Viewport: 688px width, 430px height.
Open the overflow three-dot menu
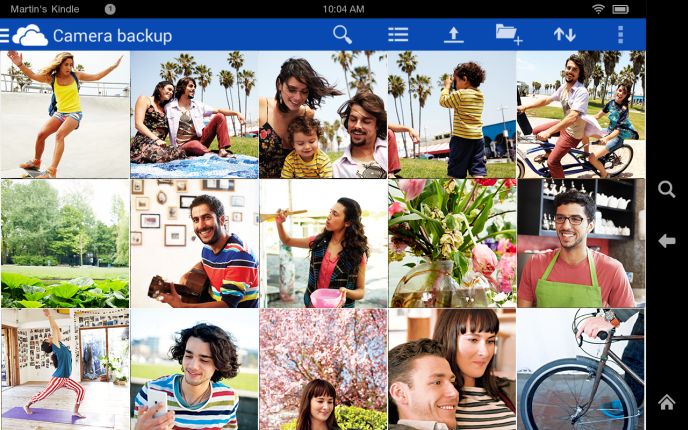(x=620, y=35)
